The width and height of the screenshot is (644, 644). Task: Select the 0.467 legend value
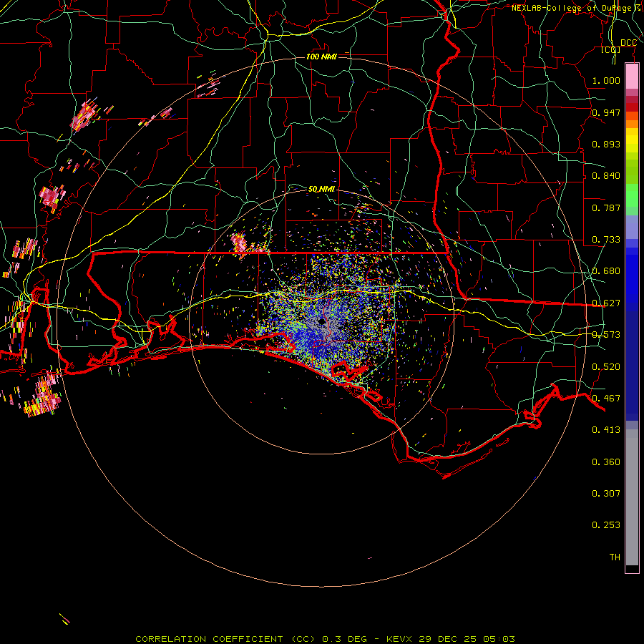tap(606, 399)
